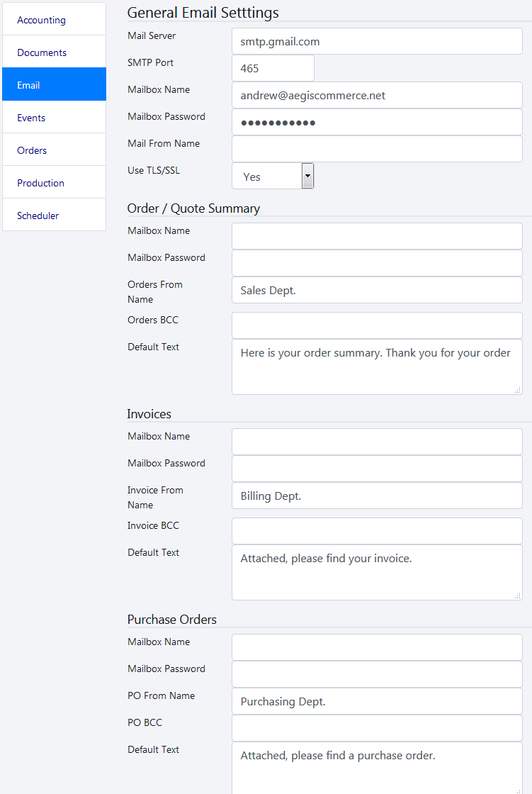Focus the Orders BCC input
The width and height of the screenshot is (532, 794).
pyautogui.click(x=377, y=325)
